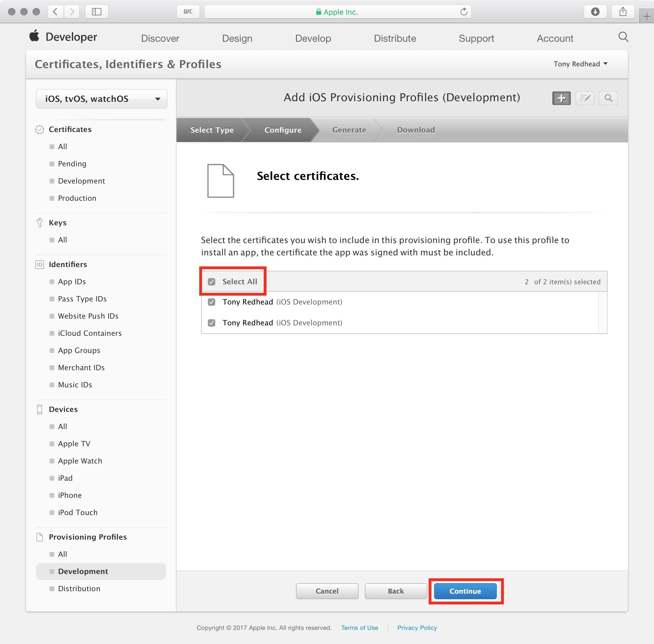
Task: Go back with Safari's back arrow
Action: [x=55, y=12]
